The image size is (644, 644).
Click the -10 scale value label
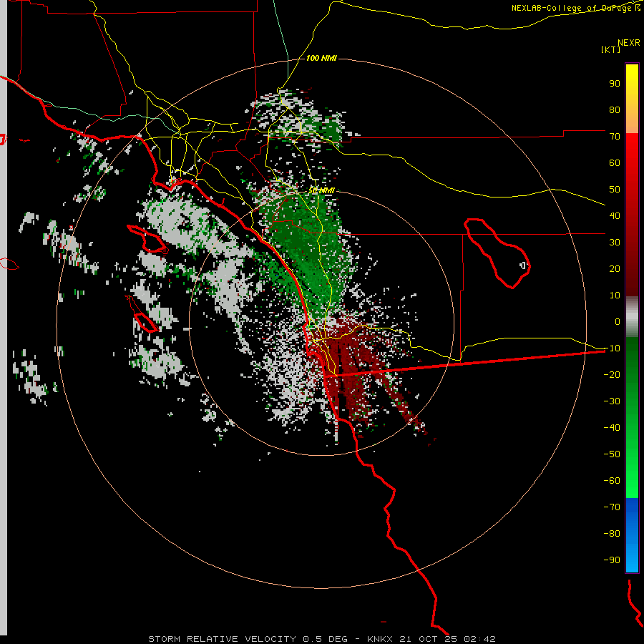pos(612,348)
